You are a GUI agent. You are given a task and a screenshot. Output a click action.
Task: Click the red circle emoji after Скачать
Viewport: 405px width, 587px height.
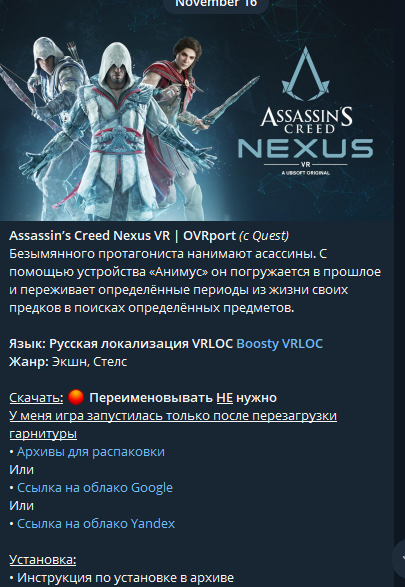pos(76,398)
